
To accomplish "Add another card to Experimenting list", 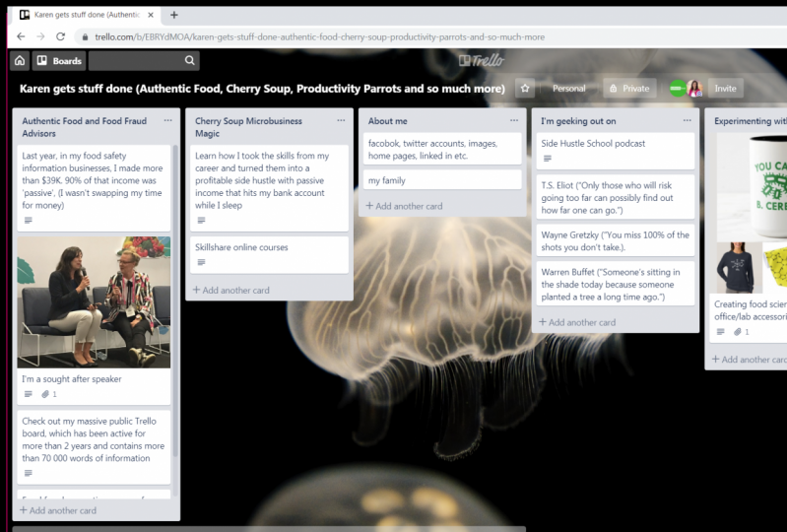I will (x=749, y=360).
